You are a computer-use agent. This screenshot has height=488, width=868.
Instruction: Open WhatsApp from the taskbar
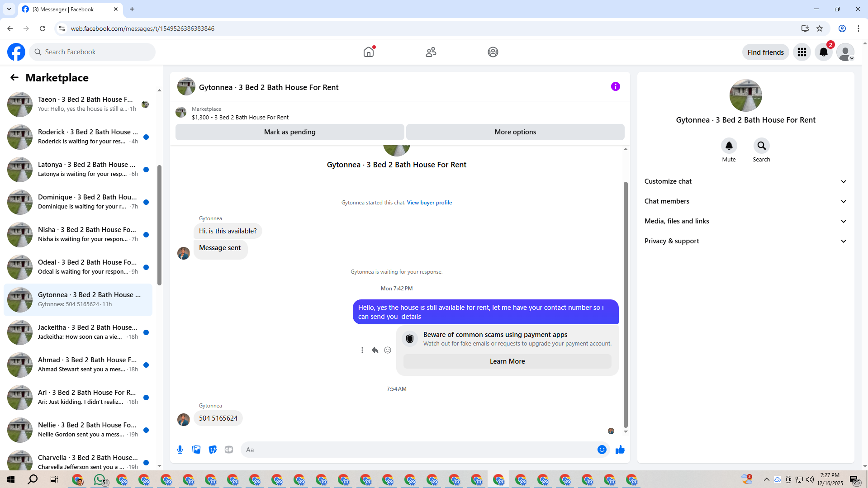[x=100, y=479]
